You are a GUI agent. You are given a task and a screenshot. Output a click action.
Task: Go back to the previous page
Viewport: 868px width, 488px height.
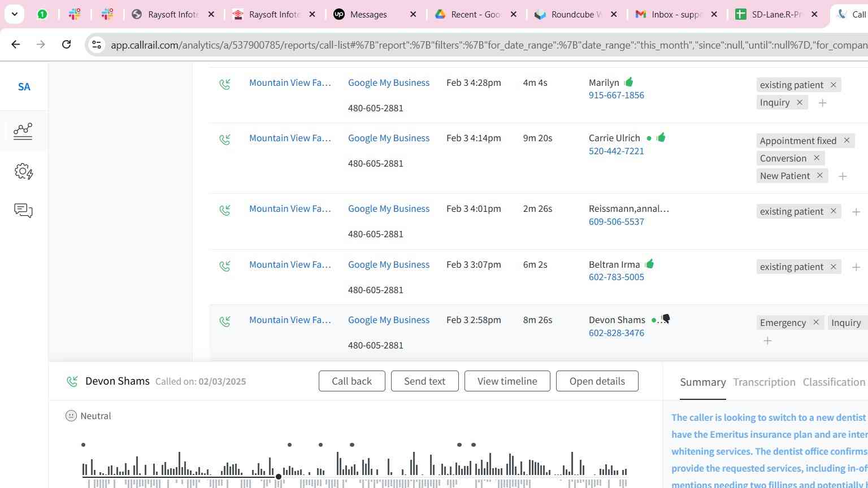pyautogui.click(x=16, y=44)
